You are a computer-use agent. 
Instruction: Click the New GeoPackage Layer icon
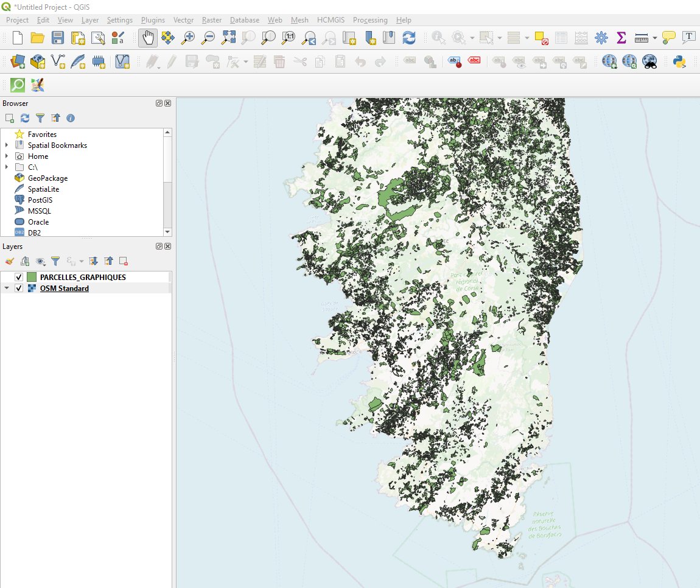click(38, 61)
